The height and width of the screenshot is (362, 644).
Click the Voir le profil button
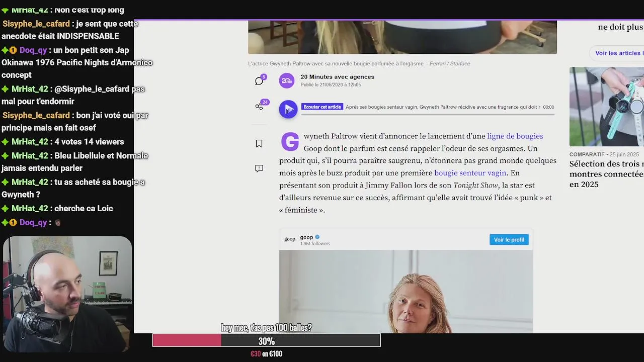[x=509, y=240]
